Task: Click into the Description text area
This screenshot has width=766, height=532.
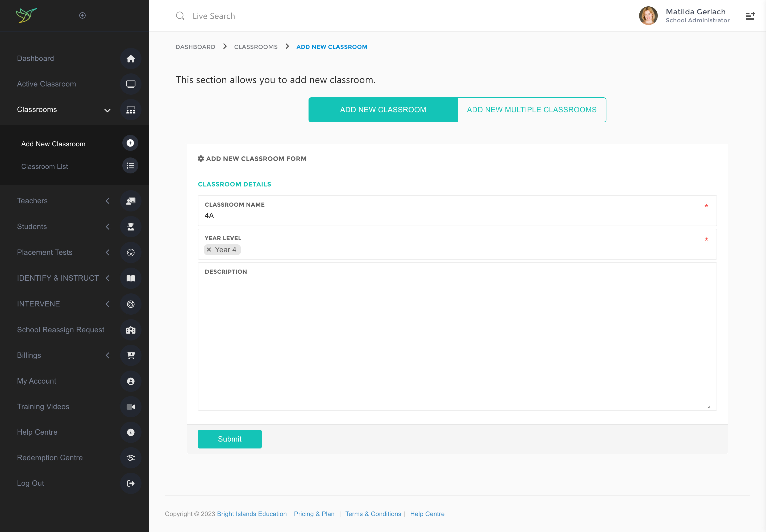Action: point(457,340)
